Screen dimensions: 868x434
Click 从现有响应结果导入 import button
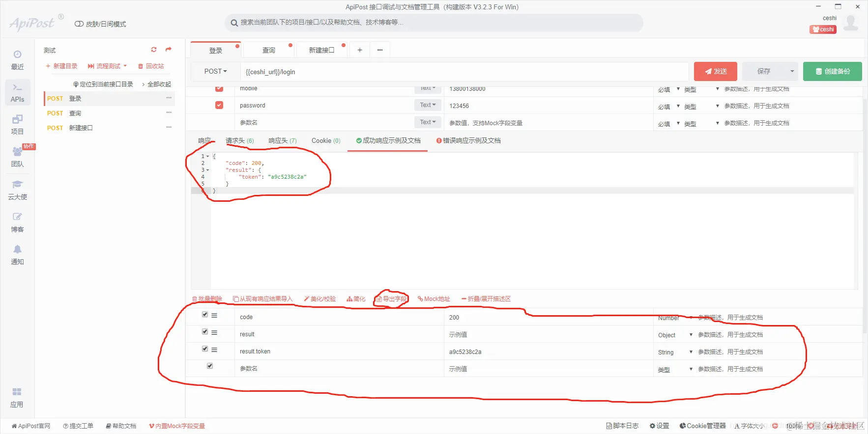point(262,299)
